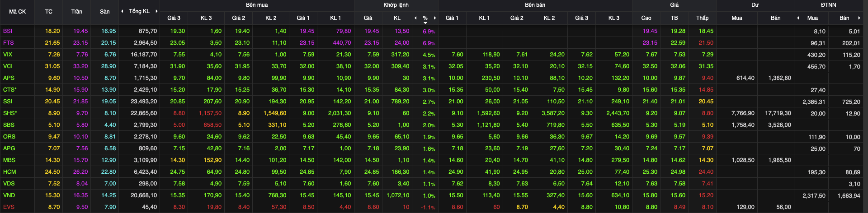This screenshot has width=868, height=213.
Task: Select the SBS ticker
Action: [x=9, y=125]
